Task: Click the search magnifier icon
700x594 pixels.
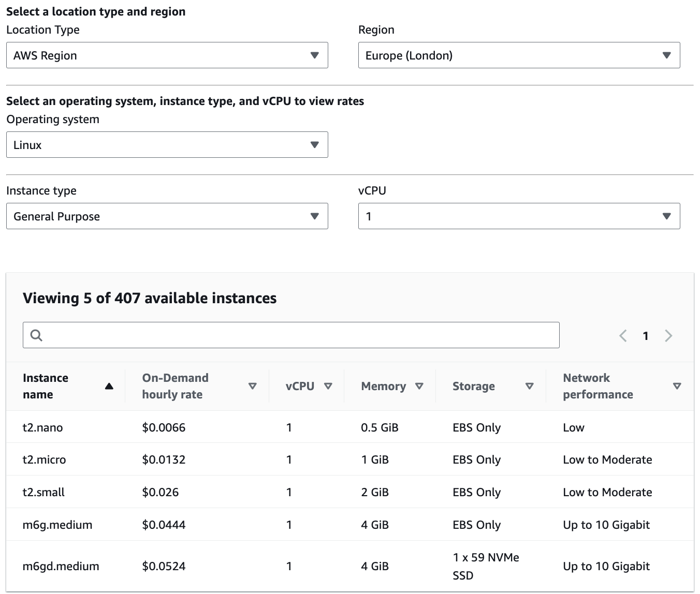Action: (36, 335)
